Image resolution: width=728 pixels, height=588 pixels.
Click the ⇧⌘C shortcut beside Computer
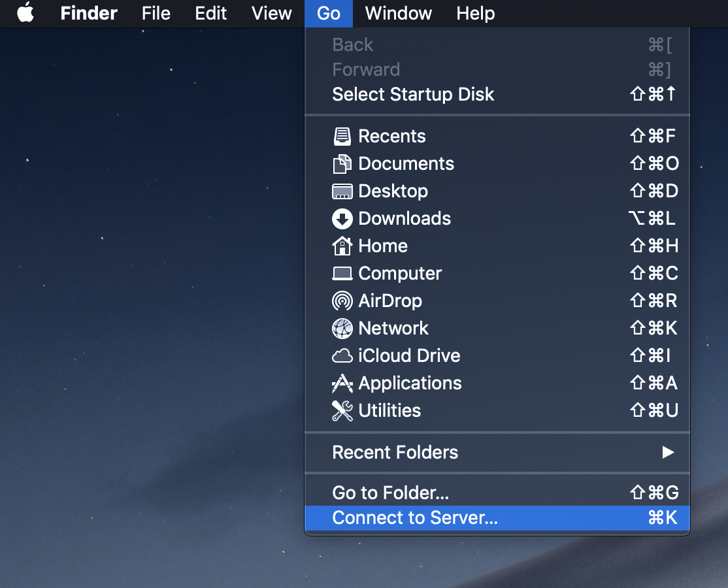pyautogui.click(x=654, y=273)
